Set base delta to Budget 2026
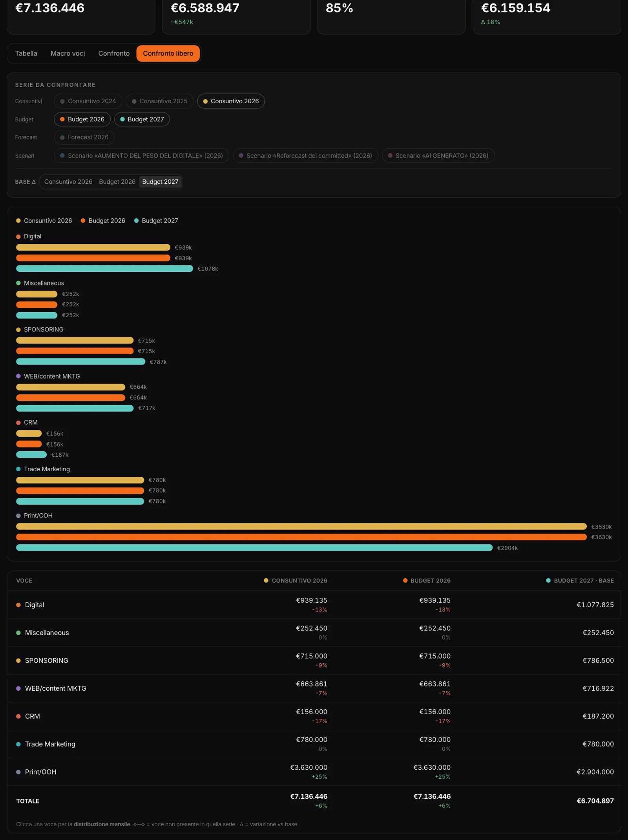Viewport: 628px width, 840px height. [x=117, y=181]
